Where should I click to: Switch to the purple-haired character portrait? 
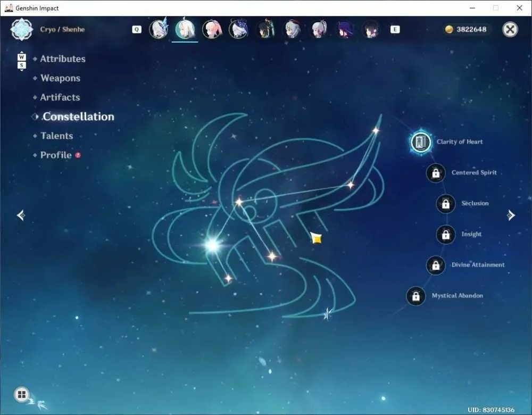pyautogui.click(x=345, y=29)
